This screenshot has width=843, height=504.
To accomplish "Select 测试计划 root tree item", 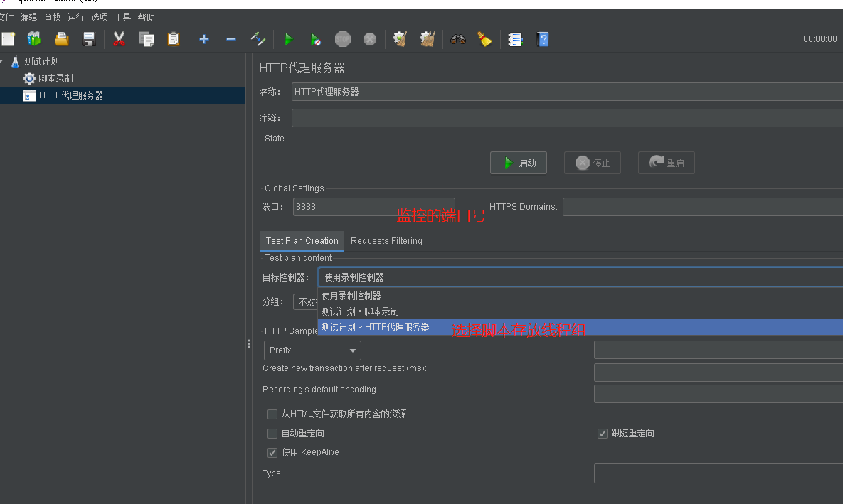I will [x=41, y=62].
